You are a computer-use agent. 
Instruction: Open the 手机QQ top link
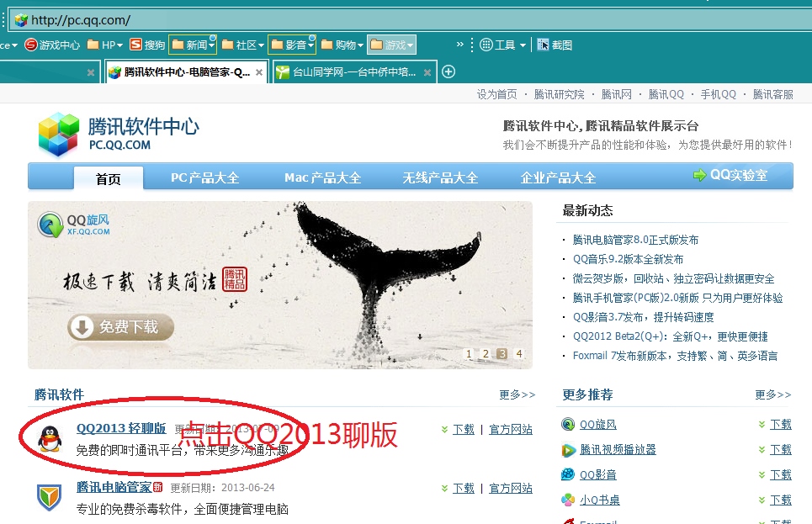pyautogui.click(x=719, y=94)
